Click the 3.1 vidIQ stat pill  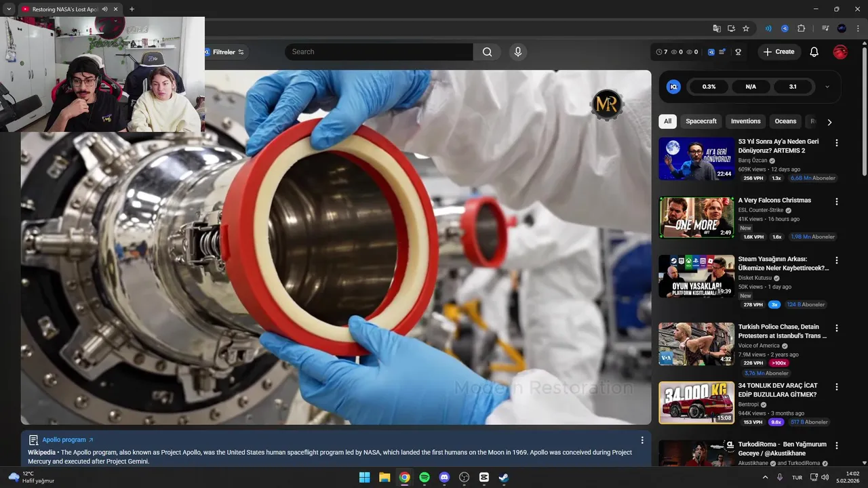pyautogui.click(x=793, y=87)
